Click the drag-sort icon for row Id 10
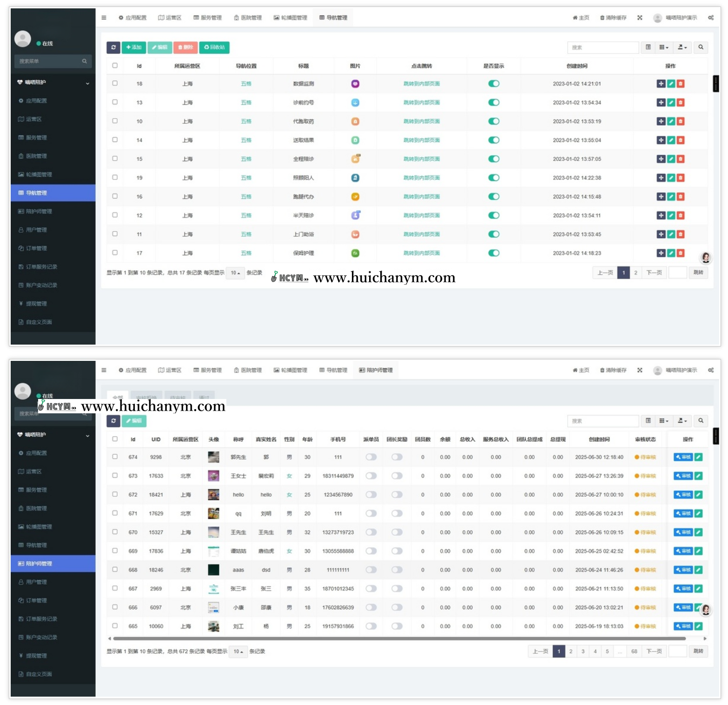This screenshot has height=705, width=728. coord(661,121)
